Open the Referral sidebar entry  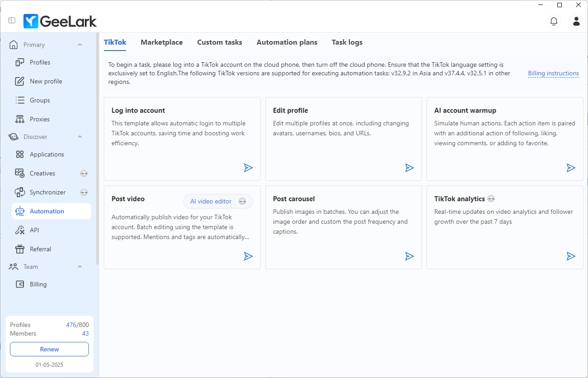coord(51,249)
